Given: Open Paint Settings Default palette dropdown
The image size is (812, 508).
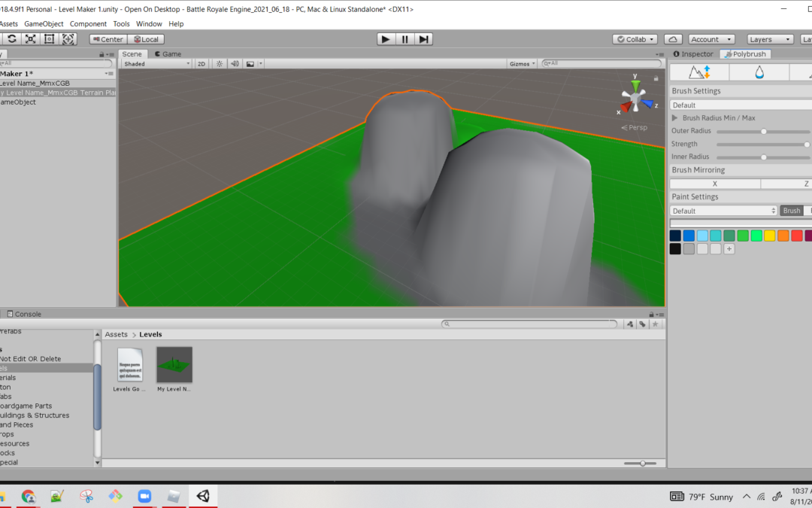Looking at the screenshot, I should (723, 211).
